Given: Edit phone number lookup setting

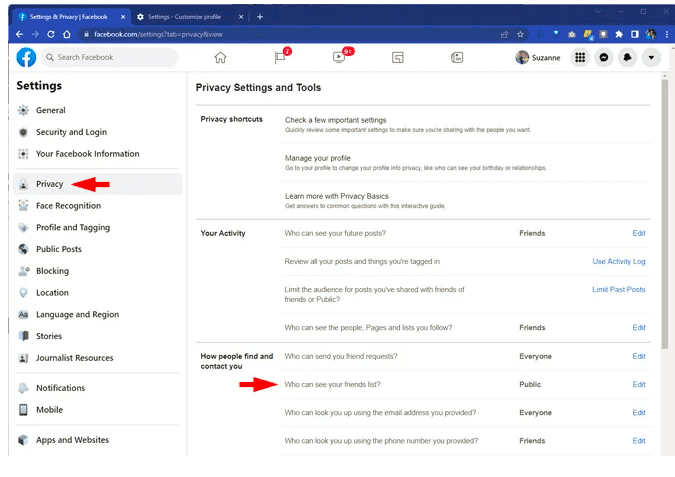Looking at the screenshot, I should 638,441.
